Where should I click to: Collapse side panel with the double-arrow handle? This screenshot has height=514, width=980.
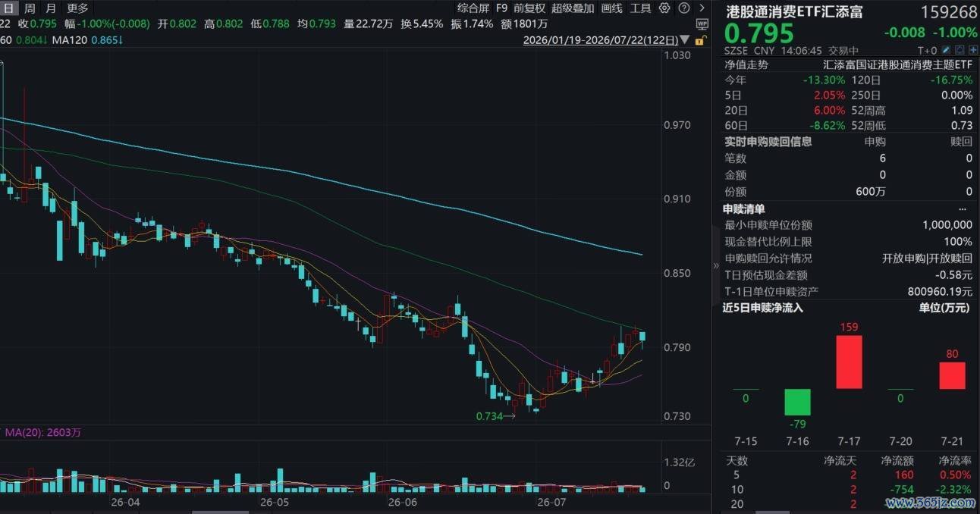717,266
